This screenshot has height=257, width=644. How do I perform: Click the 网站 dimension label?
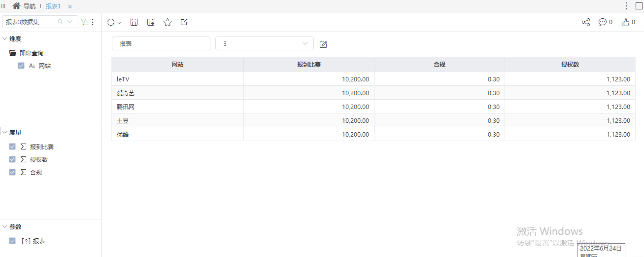point(45,66)
